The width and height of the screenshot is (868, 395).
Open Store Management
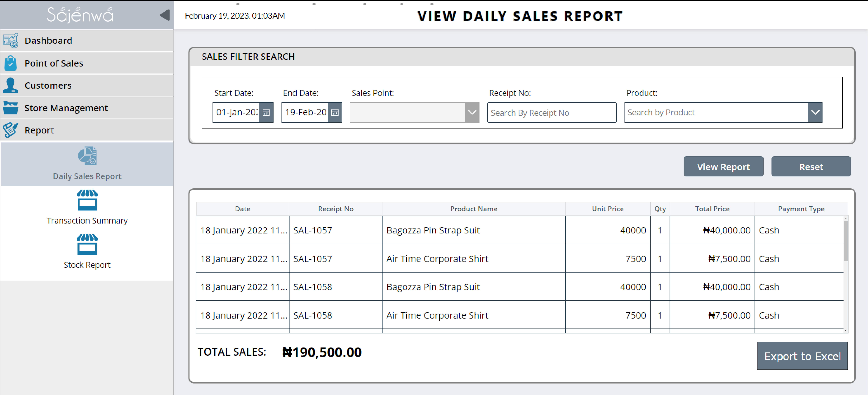point(87,108)
